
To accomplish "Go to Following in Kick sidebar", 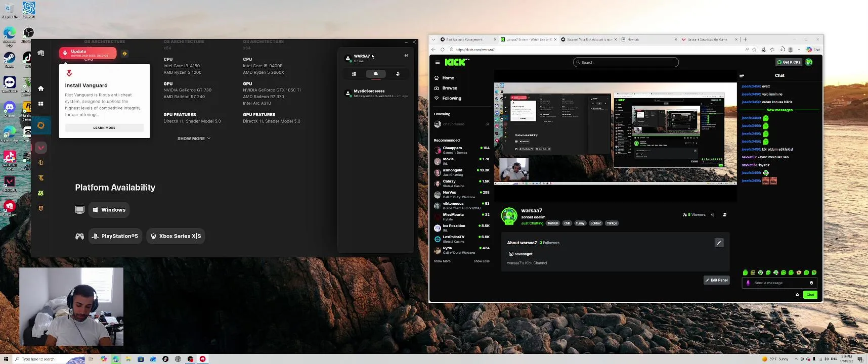I will pos(448,98).
